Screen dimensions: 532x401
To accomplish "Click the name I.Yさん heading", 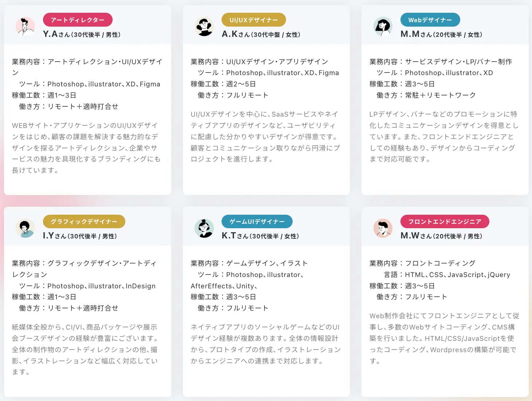I will pos(80,236).
